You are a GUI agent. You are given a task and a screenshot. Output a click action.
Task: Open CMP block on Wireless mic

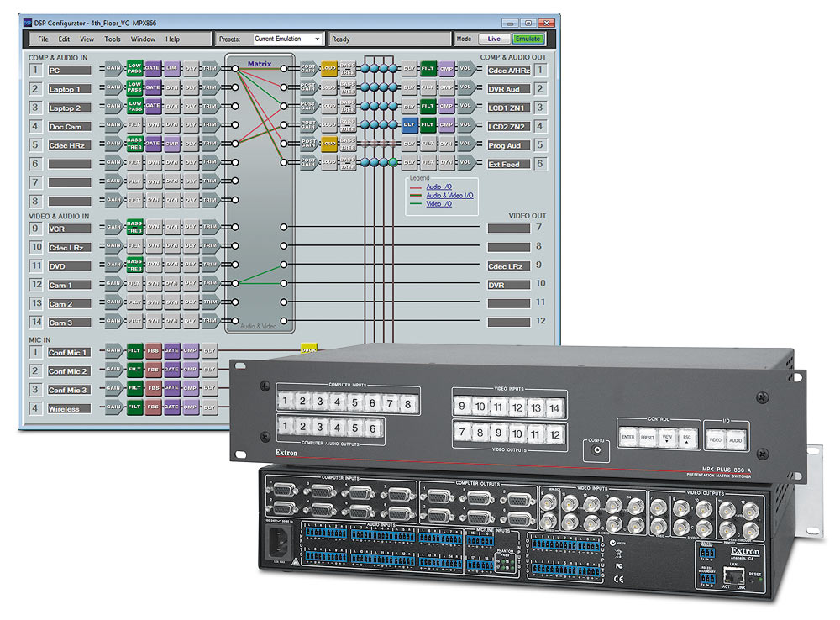click(x=190, y=407)
